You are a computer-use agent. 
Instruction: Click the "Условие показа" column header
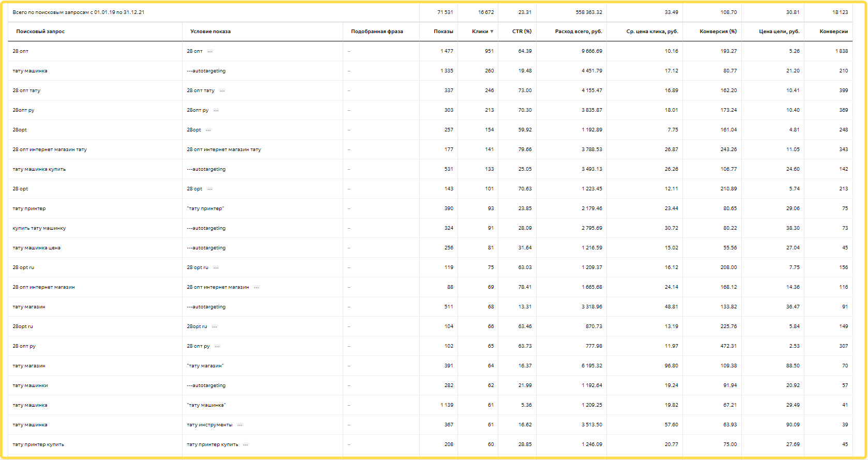pyautogui.click(x=210, y=32)
